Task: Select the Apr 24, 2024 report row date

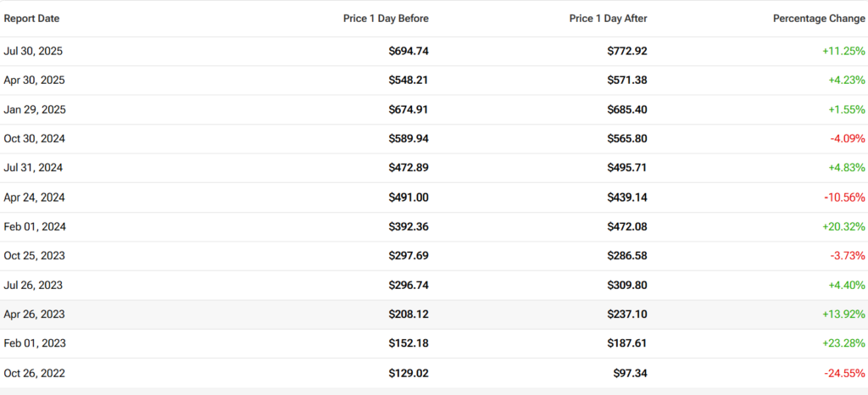Action: click(x=34, y=197)
